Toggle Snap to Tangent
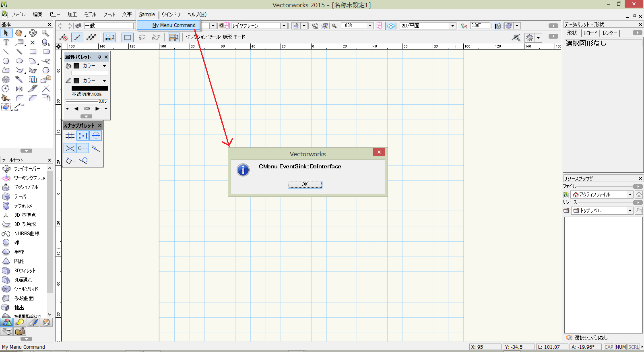 pos(83,161)
